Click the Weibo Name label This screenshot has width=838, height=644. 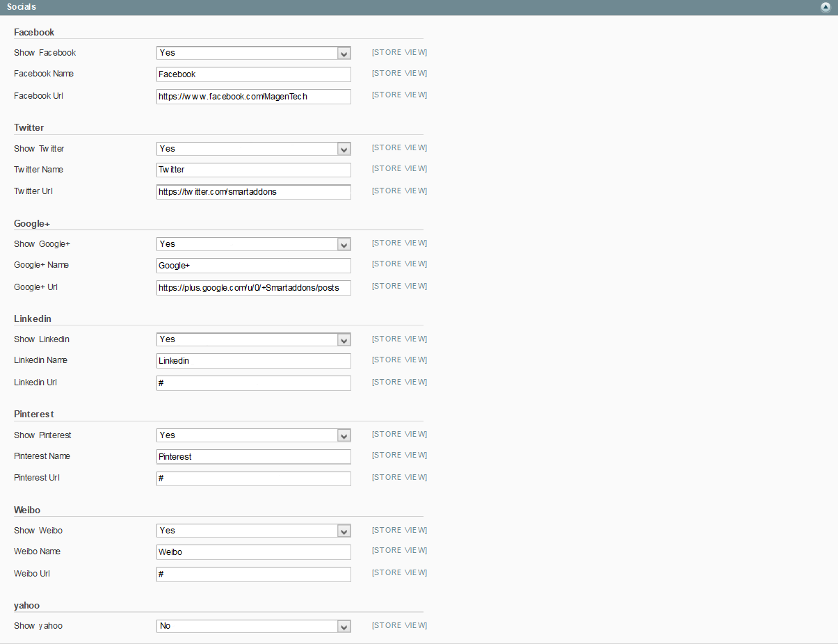[38, 552]
